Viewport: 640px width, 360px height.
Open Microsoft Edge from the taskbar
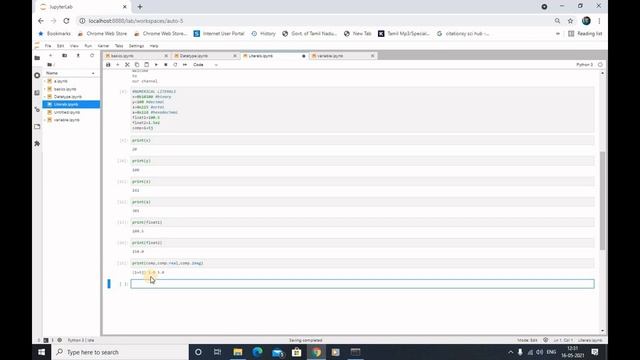click(257, 352)
